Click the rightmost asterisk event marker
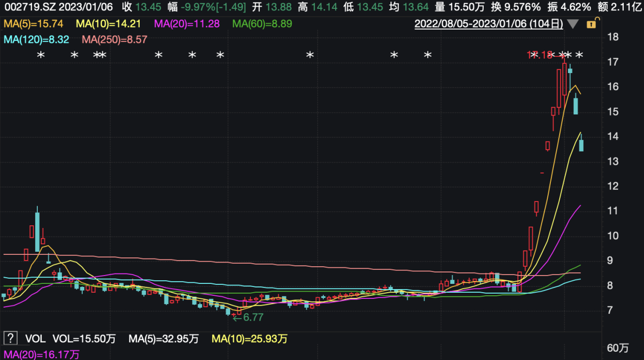Viewport: 644px width, 360px height. [579, 55]
